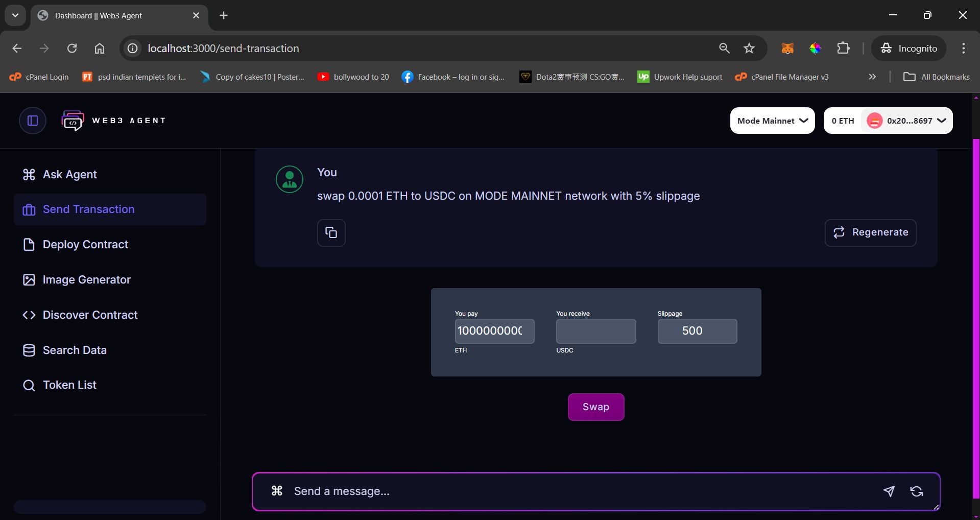
Task: Open Deploy Contract section
Action: (110, 245)
